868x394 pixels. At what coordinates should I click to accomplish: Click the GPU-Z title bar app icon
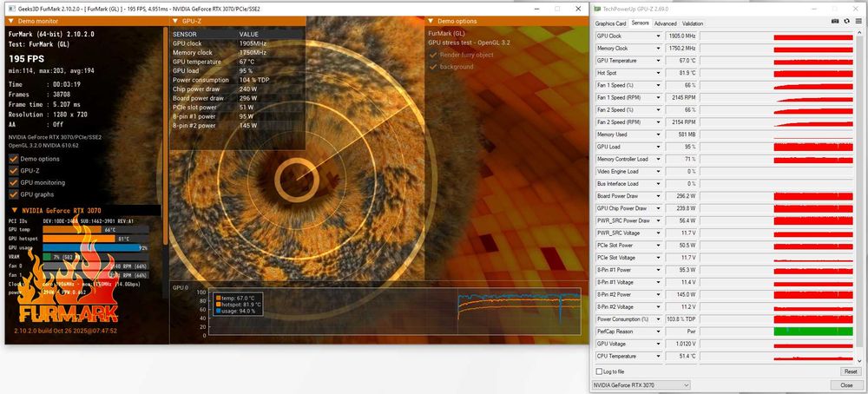[x=597, y=9]
